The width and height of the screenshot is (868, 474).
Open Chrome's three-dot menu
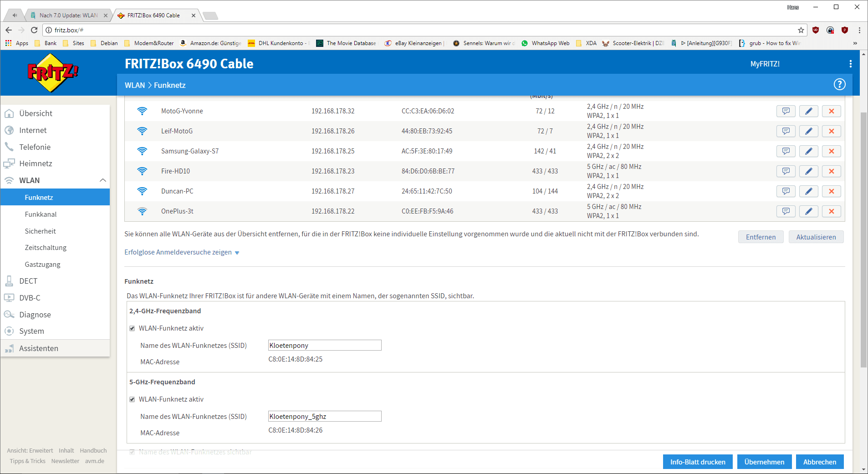point(859,30)
